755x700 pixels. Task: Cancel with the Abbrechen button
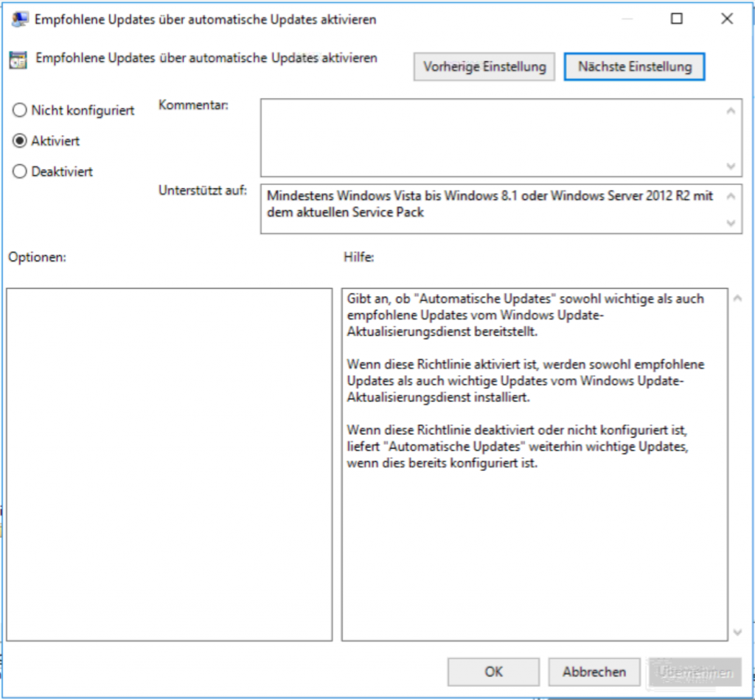[x=594, y=671]
